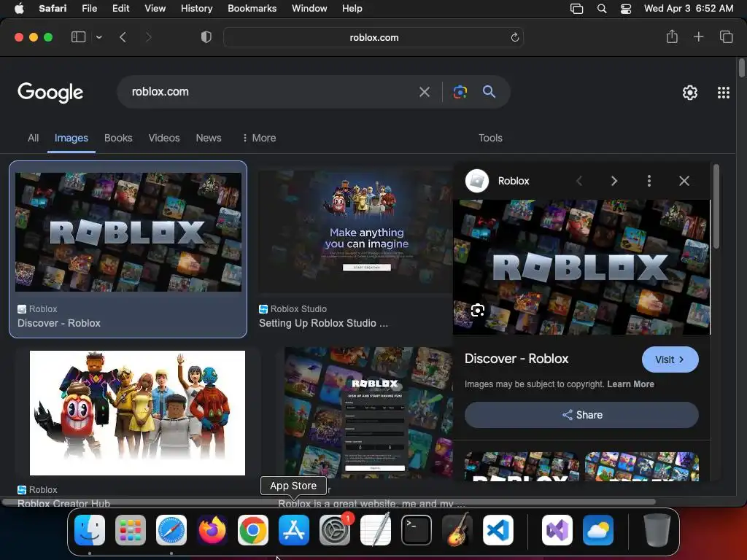Reload the current page
The width and height of the screenshot is (747, 560).
pos(514,37)
